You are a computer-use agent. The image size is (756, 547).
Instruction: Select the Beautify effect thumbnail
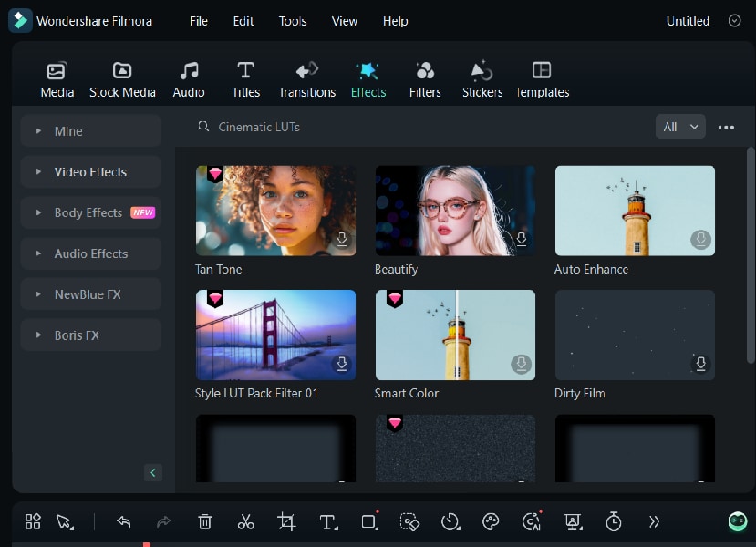[x=455, y=211]
